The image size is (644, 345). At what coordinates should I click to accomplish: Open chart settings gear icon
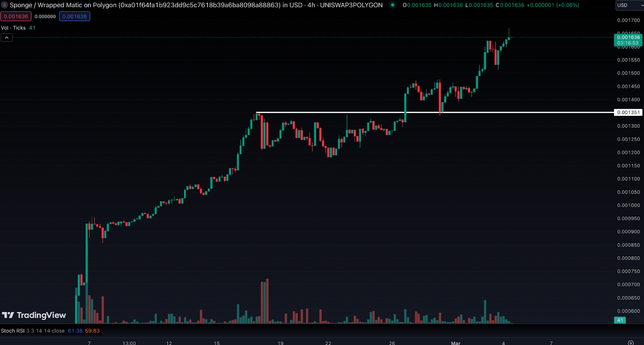pos(631,343)
